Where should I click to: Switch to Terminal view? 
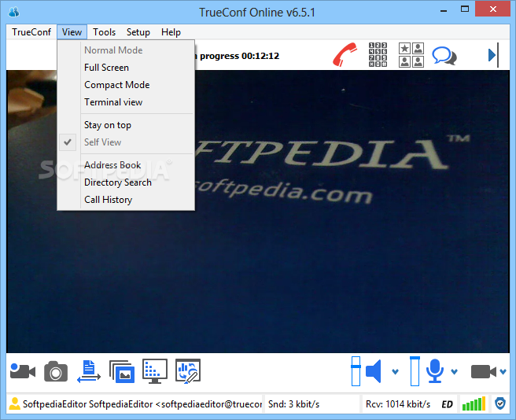point(126,102)
